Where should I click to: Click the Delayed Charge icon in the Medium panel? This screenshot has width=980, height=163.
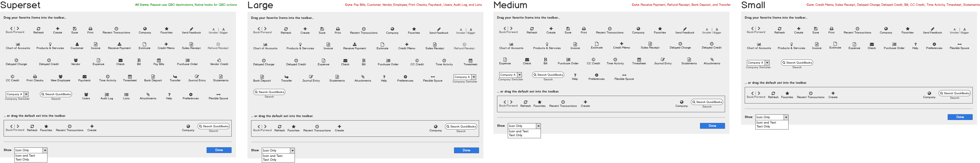click(x=680, y=44)
